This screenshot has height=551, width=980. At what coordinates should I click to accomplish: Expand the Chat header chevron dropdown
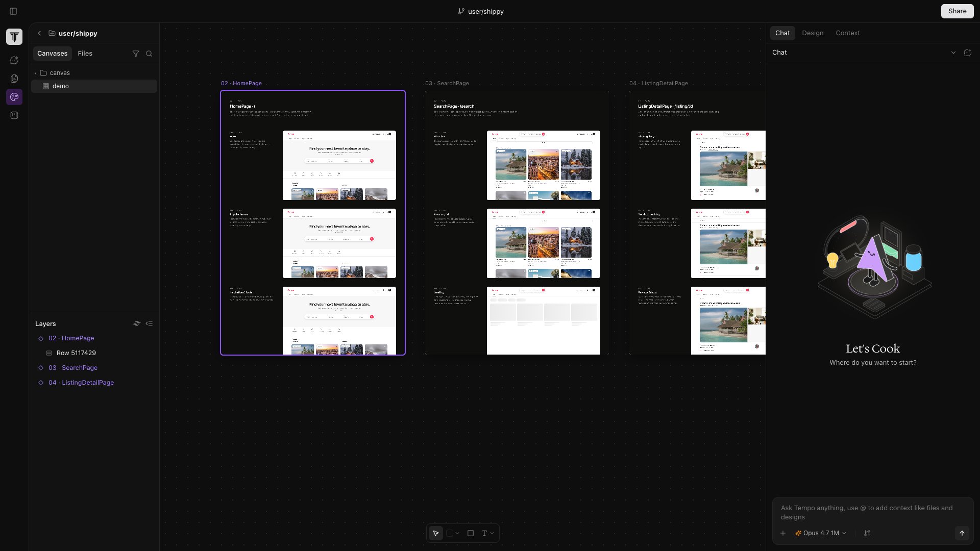pyautogui.click(x=953, y=53)
